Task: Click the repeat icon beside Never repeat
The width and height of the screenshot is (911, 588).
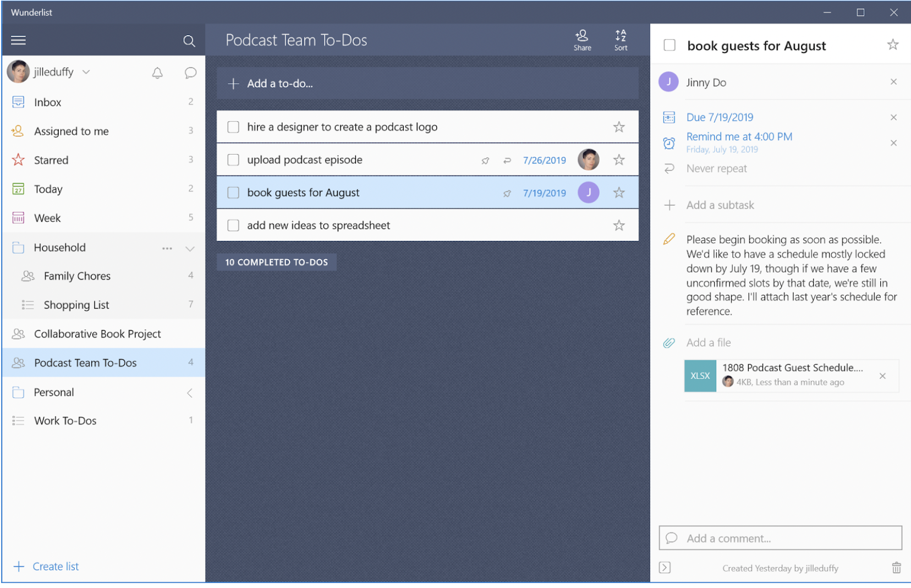Action: click(x=669, y=168)
